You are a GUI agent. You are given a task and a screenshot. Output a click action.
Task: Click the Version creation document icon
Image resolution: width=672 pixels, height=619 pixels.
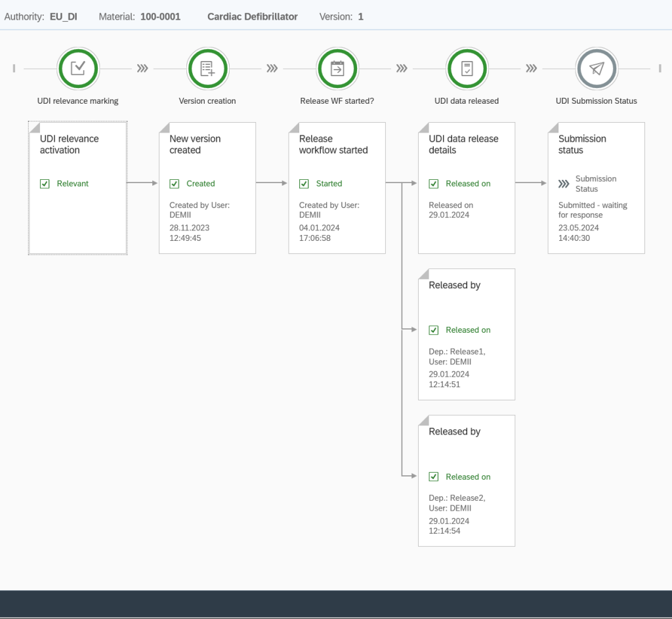207,68
